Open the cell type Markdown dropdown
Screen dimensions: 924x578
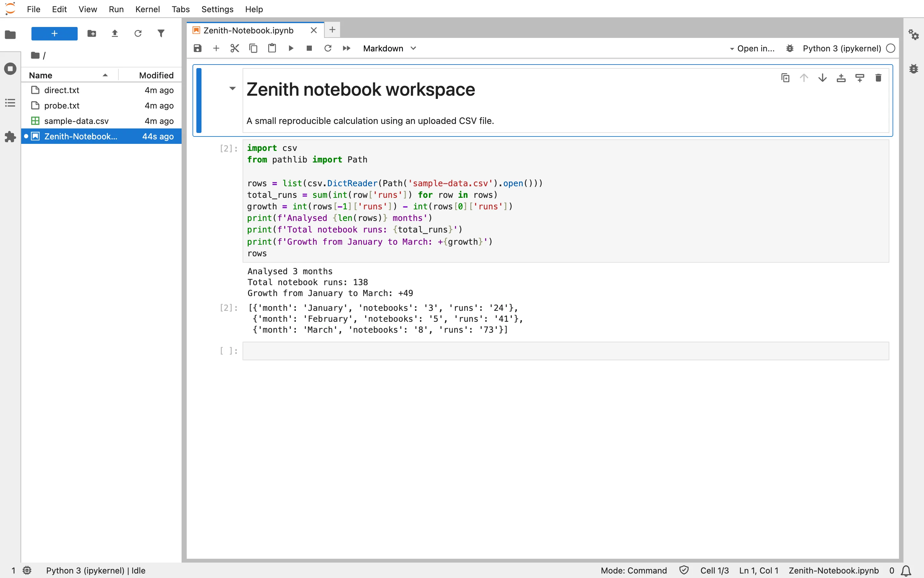[x=389, y=48]
